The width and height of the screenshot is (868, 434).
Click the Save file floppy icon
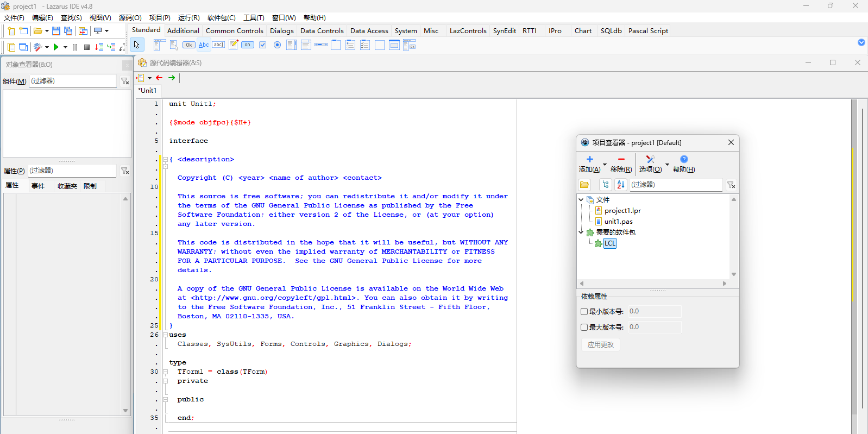[x=56, y=31]
